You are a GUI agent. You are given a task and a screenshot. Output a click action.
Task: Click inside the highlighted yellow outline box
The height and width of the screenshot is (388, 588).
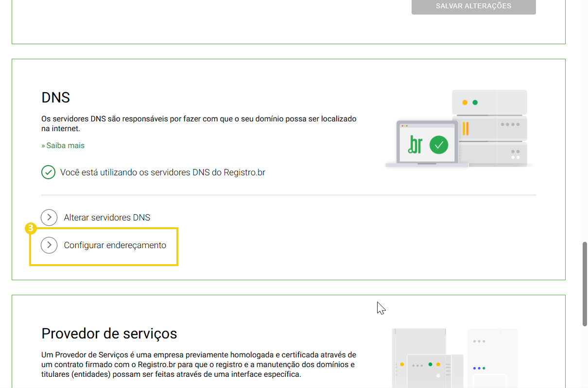point(104,247)
